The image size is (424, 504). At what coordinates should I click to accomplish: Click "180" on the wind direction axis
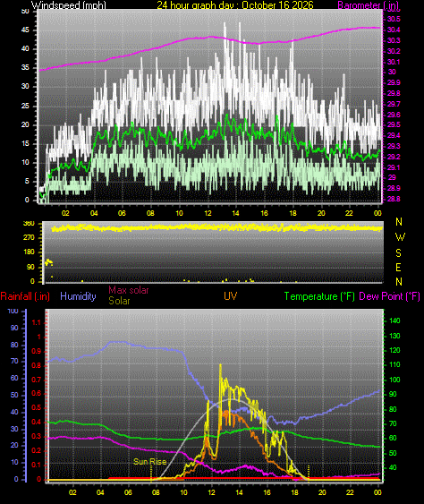[29, 252]
